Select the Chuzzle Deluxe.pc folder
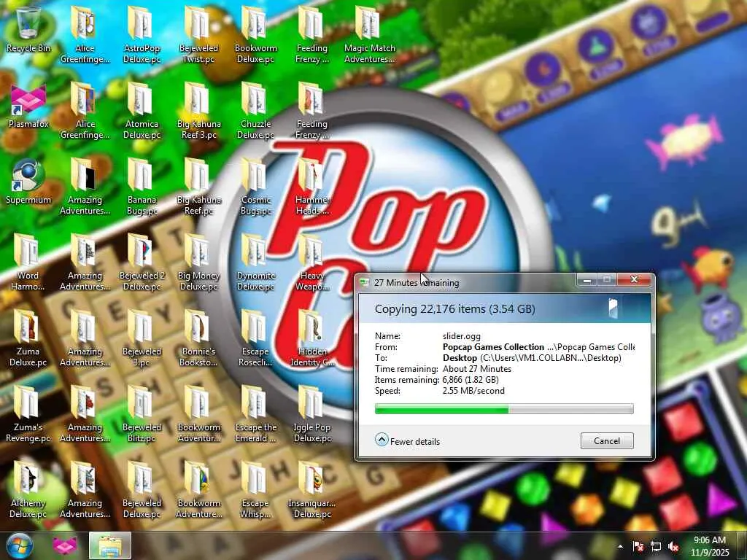Screen dimensions: 747x560 click(256, 110)
